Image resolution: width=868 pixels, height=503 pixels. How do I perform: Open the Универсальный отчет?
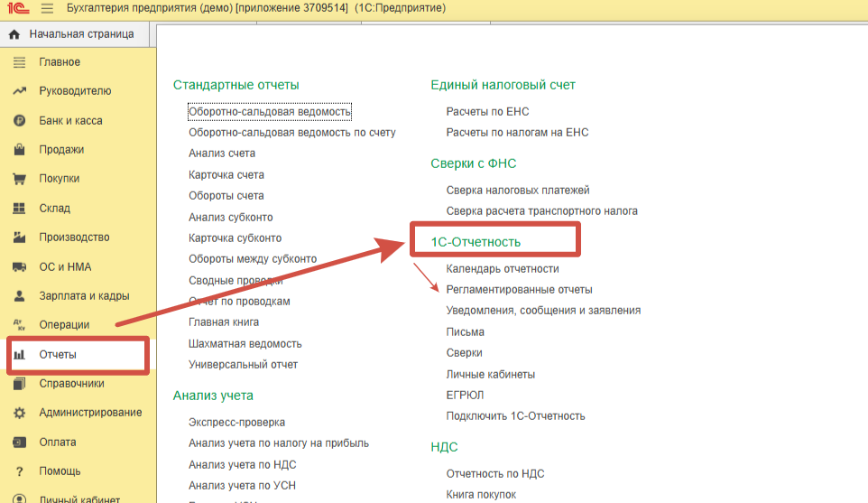[x=243, y=365]
